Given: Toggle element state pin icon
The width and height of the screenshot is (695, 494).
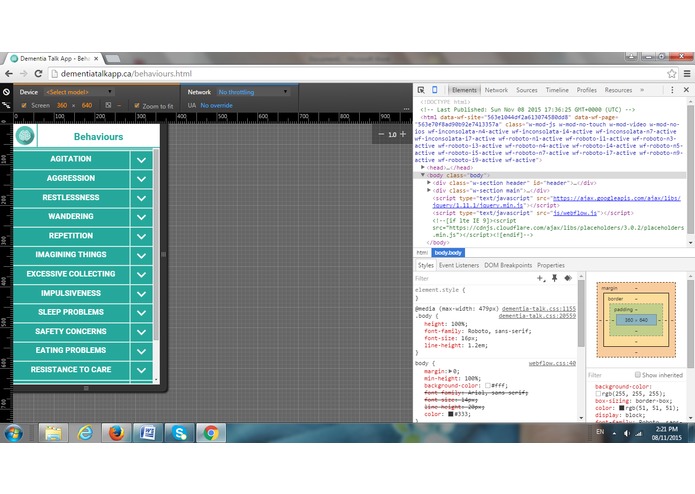Looking at the screenshot, I should [554, 278].
